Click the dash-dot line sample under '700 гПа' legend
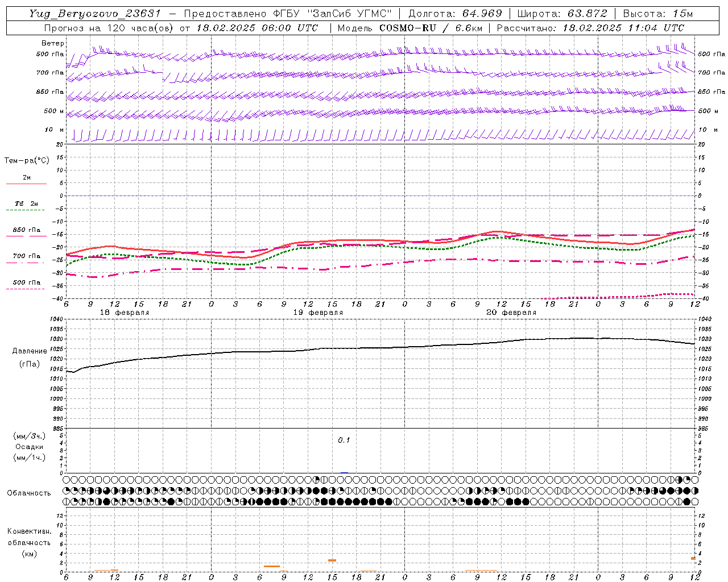 pos(26,263)
